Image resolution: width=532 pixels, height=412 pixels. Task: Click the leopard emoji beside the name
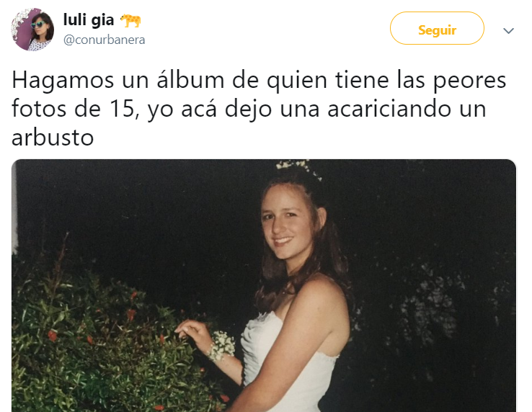(131, 20)
